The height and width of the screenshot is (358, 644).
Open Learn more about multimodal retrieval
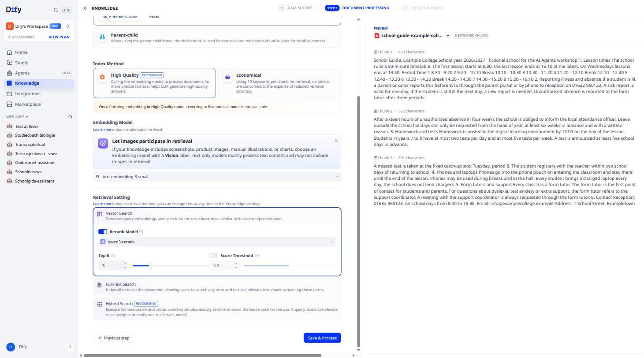103,130
